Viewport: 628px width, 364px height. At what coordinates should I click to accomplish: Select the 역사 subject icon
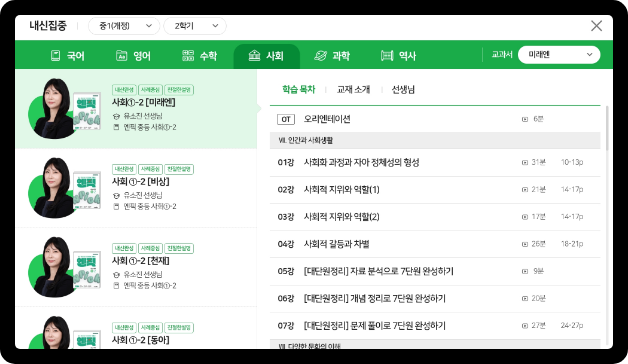pos(387,56)
